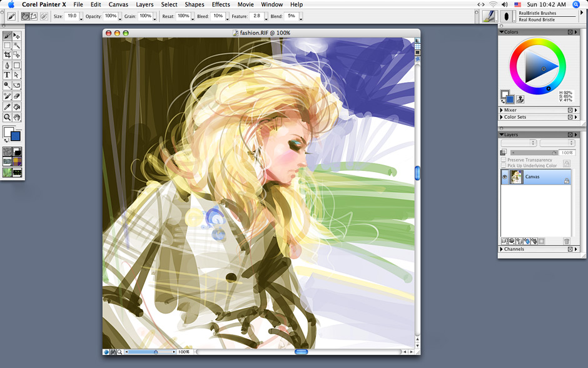The image size is (588, 368).
Task: Select the Grabber hand tool
Action: point(17,118)
